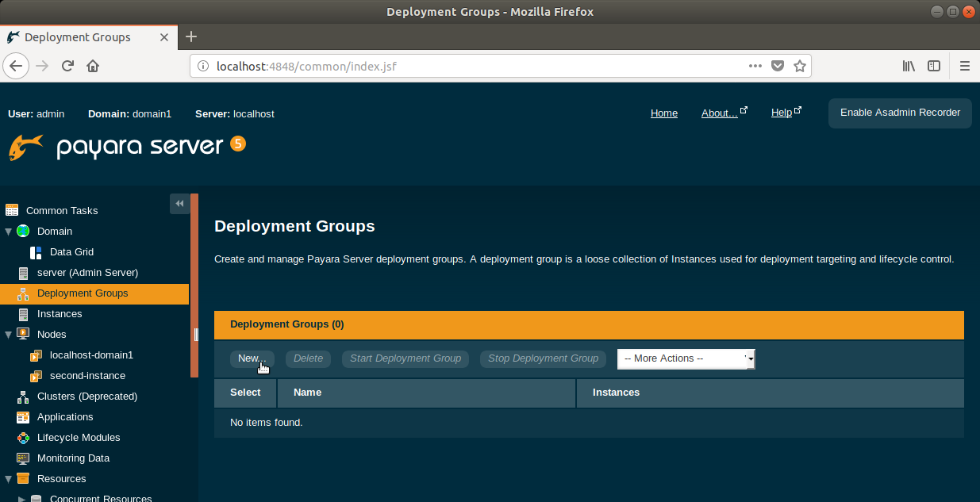Select Data Grid tree item
This screenshot has height=502, width=980.
coord(71,252)
